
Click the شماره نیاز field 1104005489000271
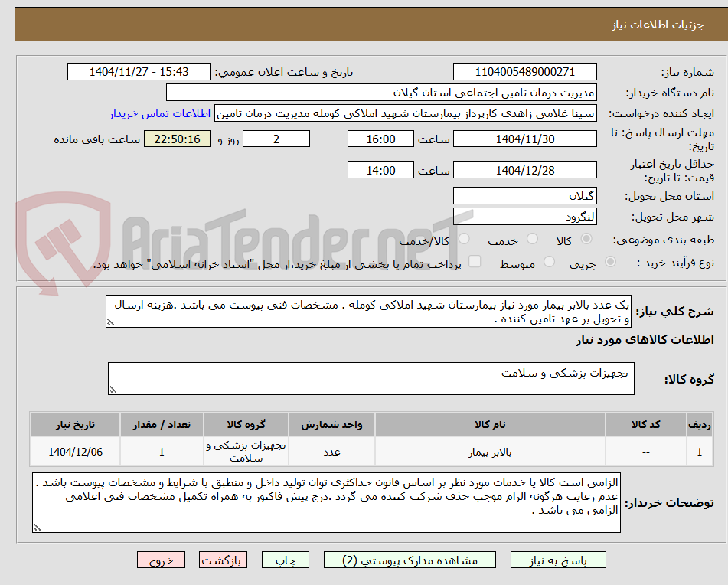(x=524, y=72)
